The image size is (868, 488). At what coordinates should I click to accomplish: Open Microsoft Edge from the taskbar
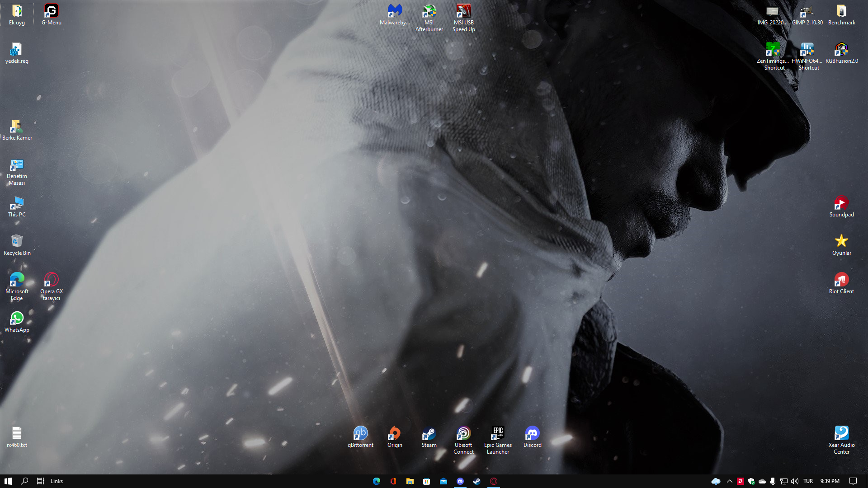coord(376,481)
